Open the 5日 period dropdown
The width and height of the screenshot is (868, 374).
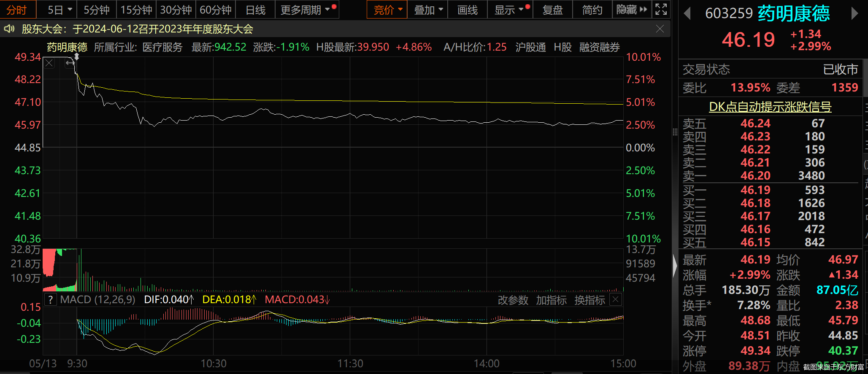pyautogui.click(x=59, y=10)
